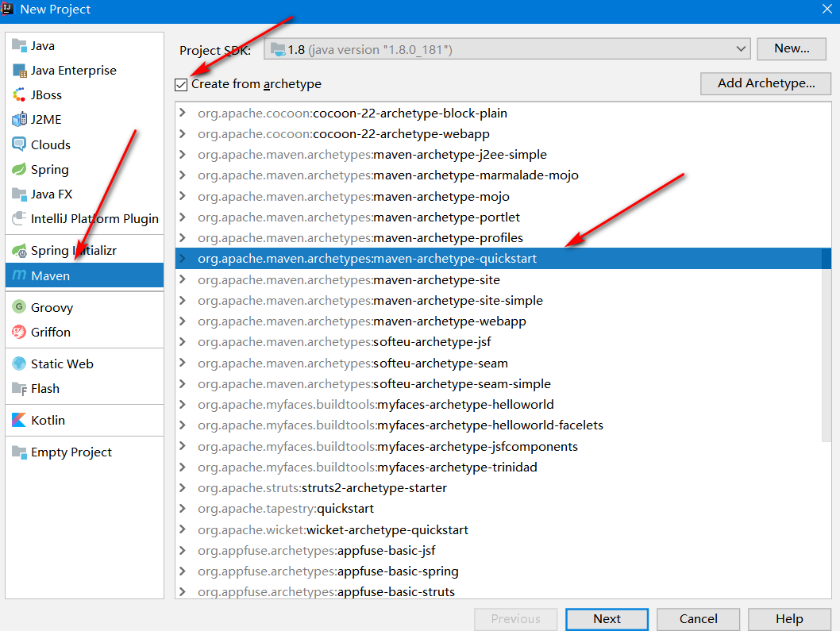Expand myfaces-archetype-helloworld node

coord(183,405)
